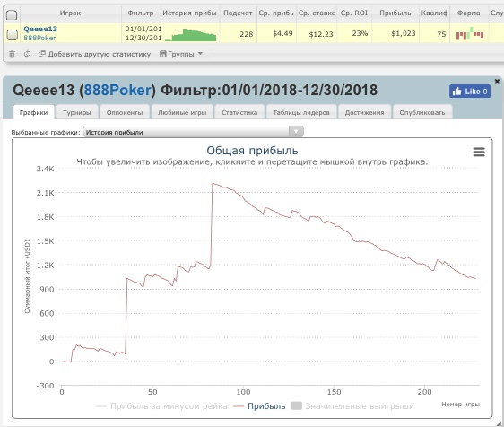Toggle the 'Прибыль' legend series
Image resolution: width=504 pixels, height=427 pixels.
(259, 406)
